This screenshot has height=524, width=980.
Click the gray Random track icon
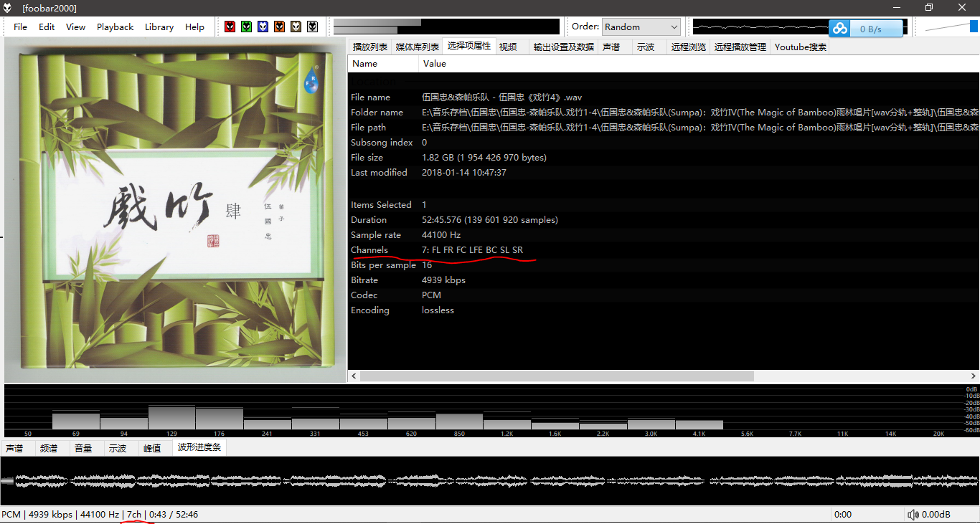pyautogui.click(x=312, y=26)
